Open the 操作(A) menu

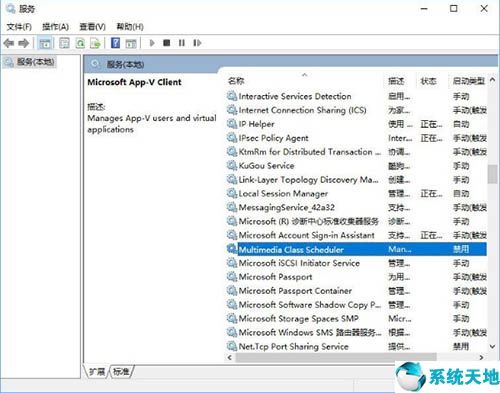(x=56, y=27)
